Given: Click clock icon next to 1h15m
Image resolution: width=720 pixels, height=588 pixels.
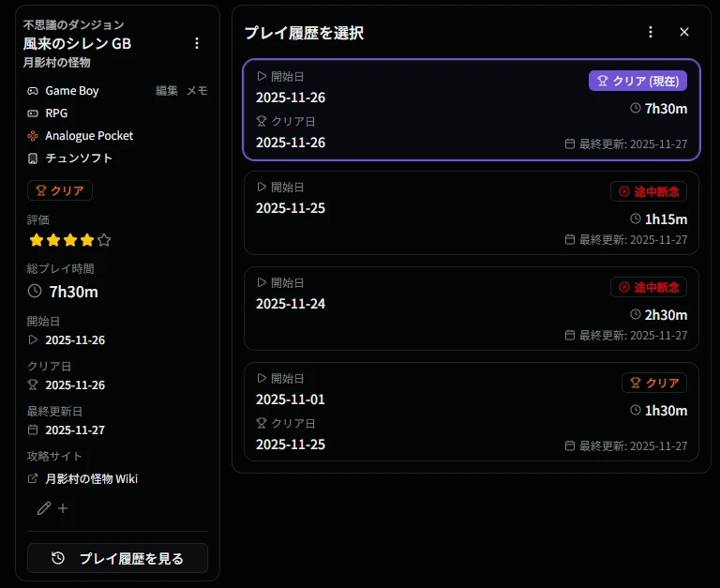Looking at the screenshot, I should pos(636,219).
